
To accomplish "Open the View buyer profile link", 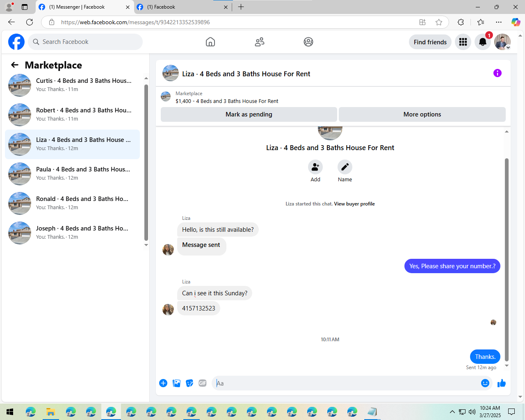I will [354, 204].
